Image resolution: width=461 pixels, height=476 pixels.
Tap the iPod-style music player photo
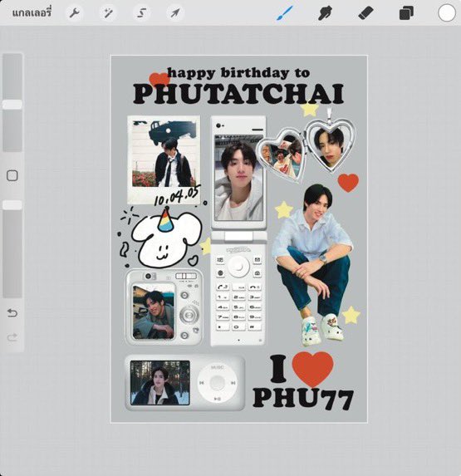coord(160,383)
